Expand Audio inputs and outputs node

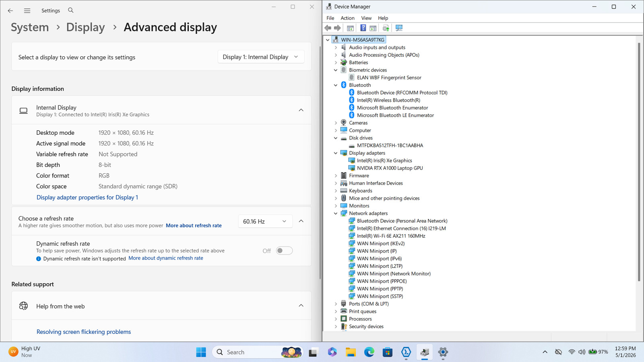click(x=336, y=47)
